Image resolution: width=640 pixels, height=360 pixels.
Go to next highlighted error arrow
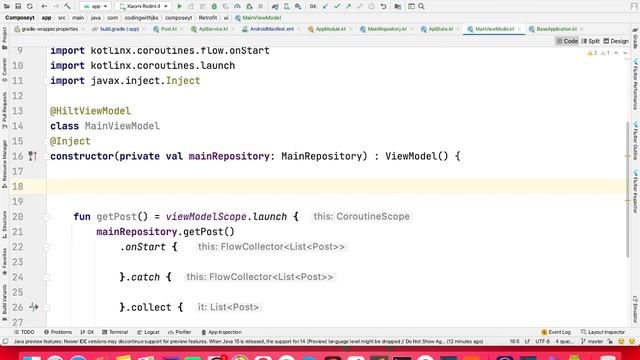click(x=625, y=53)
